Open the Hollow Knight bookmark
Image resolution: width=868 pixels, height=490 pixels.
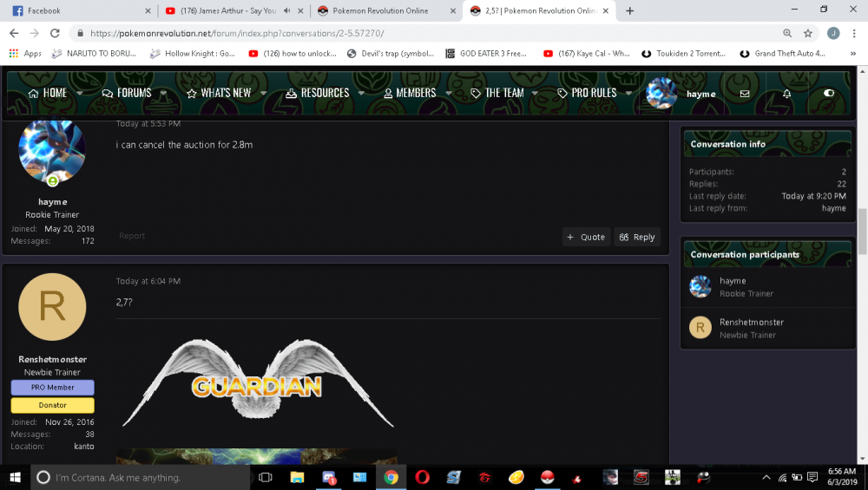pyautogui.click(x=192, y=54)
